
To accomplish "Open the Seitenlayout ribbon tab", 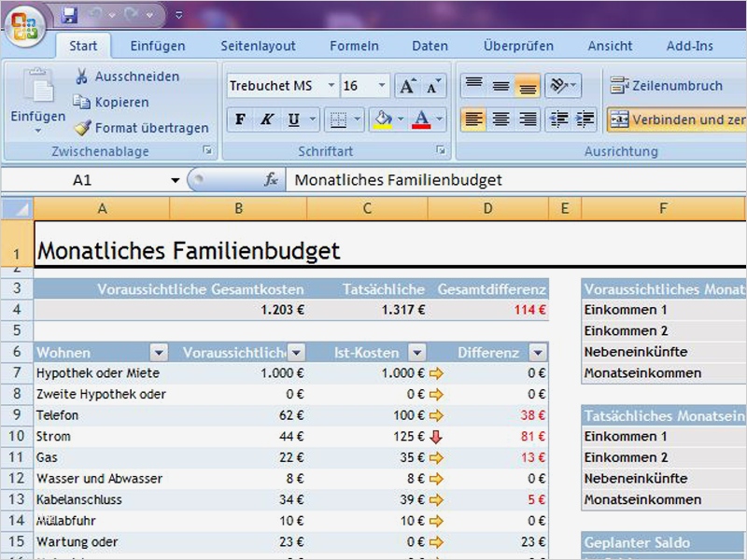I will 258,46.
